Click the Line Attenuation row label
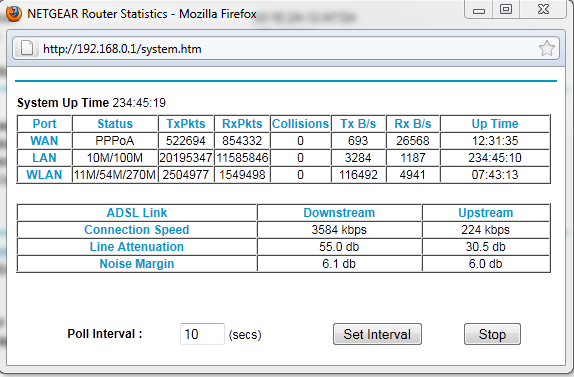The width and height of the screenshot is (574, 377). tap(137, 247)
